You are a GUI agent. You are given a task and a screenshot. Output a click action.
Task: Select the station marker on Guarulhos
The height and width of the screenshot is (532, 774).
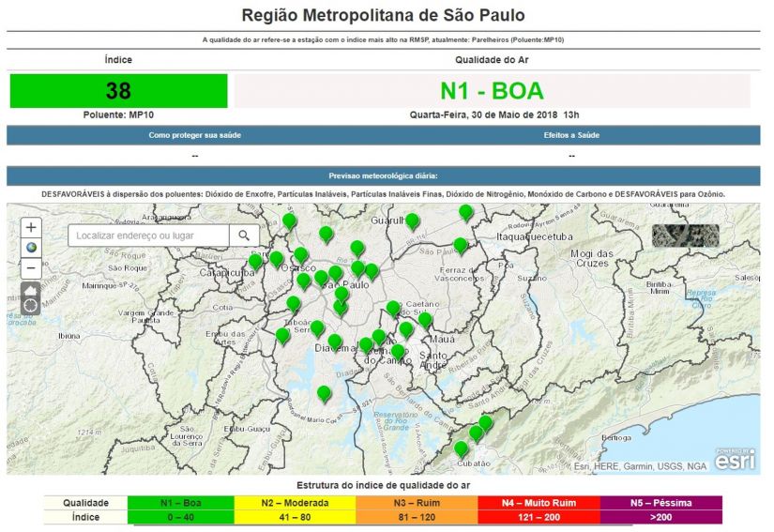[x=413, y=221]
